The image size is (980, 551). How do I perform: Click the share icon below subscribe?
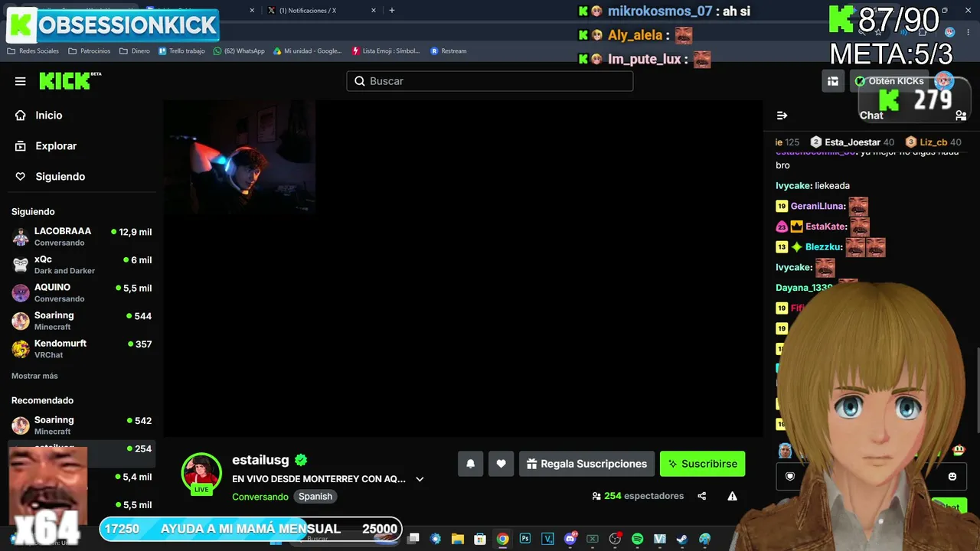point(702,496)
